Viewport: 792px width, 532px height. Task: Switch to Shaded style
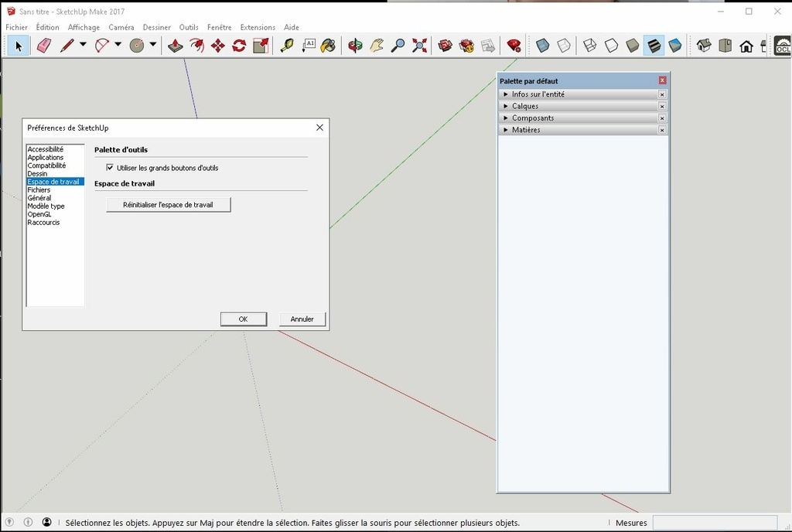(x=633, y=46)
